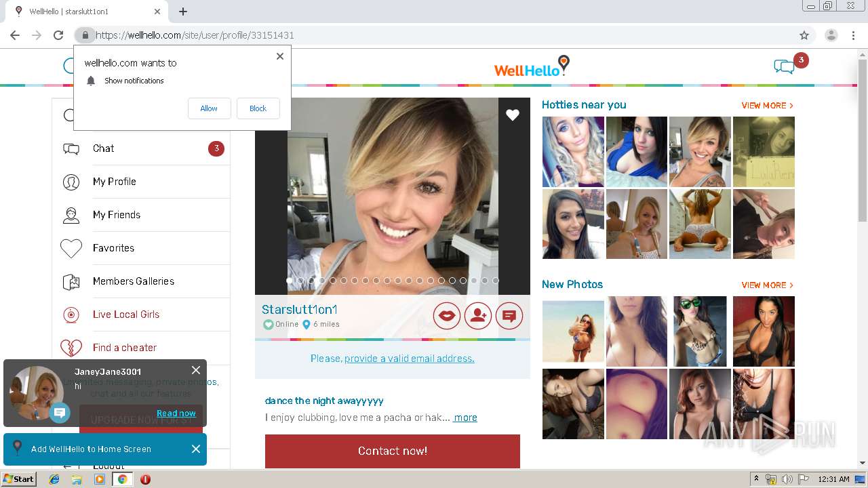Open a new browser tab
This screenshot has height=488, width=868.
coord(183,12)
